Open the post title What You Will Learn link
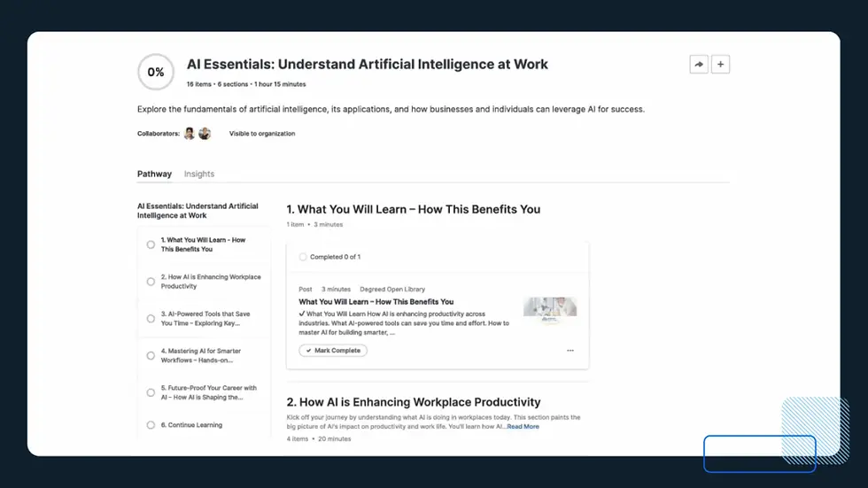This screenshot has width=868, height=488. point(376,302)
